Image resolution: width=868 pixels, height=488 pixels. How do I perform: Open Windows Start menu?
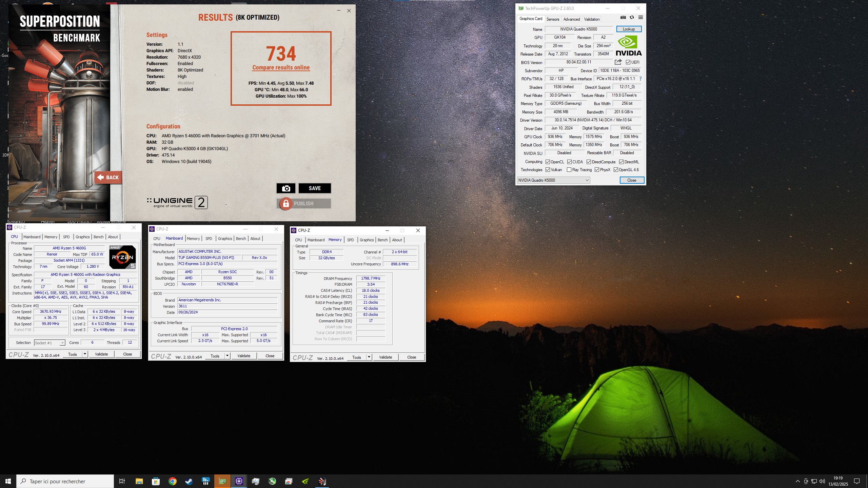pyautogui.click(x=8, y=481)
